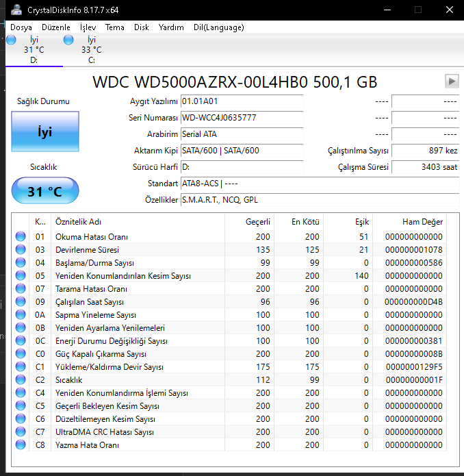This screenshot has height=476, width=464.
Task: Open the İşlev menu
Action: tap(88, 27)
